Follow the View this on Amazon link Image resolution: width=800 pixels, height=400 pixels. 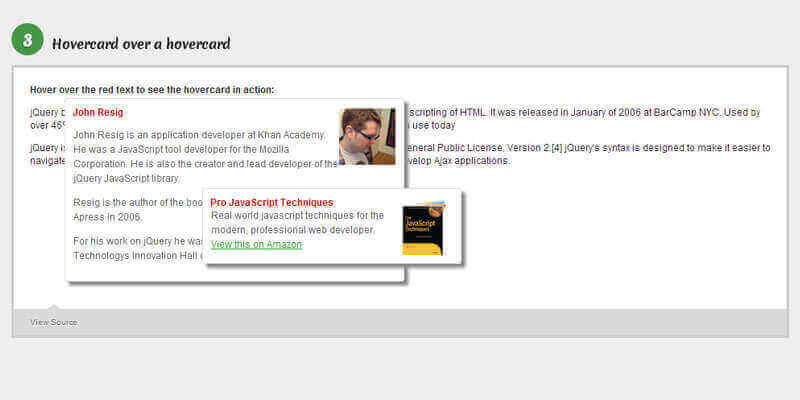coord(257,245)
